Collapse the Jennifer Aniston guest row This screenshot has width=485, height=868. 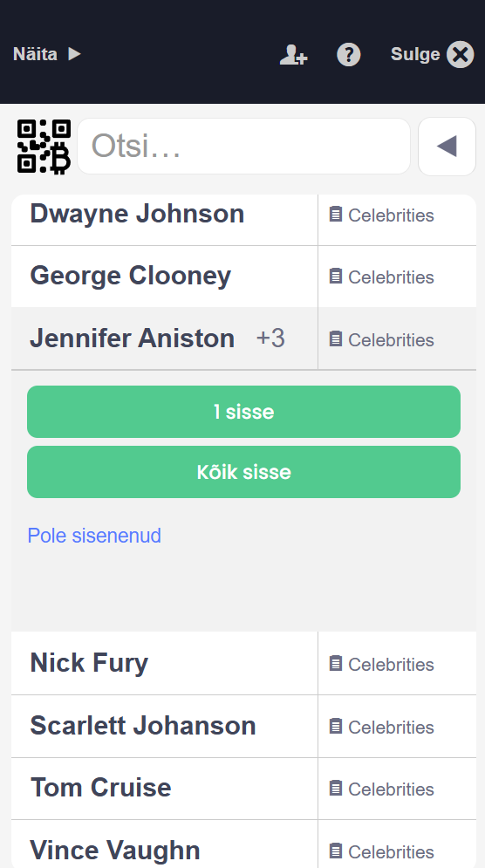(x=165, y=338)
